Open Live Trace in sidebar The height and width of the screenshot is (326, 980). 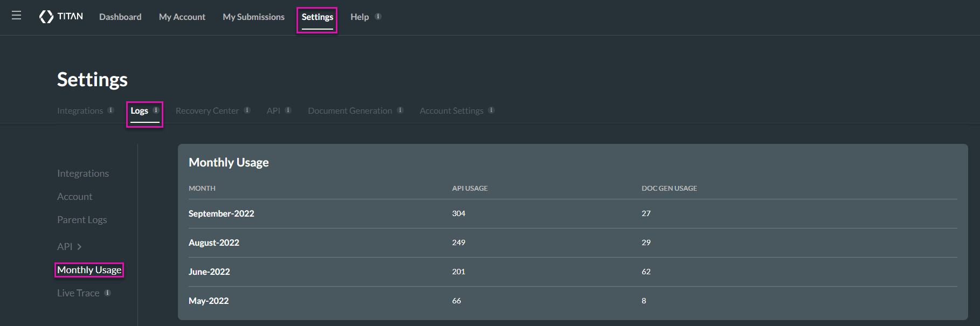[x=78, y=293]
